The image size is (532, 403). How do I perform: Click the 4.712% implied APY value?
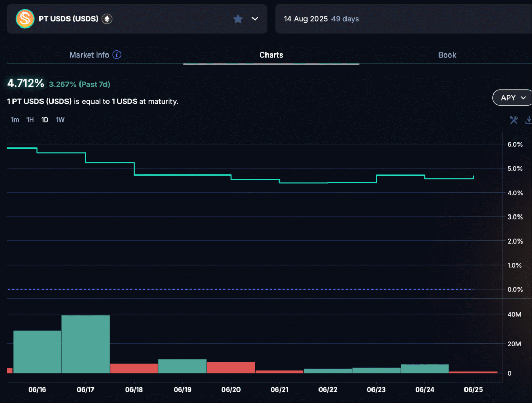[x=25, y=83]
